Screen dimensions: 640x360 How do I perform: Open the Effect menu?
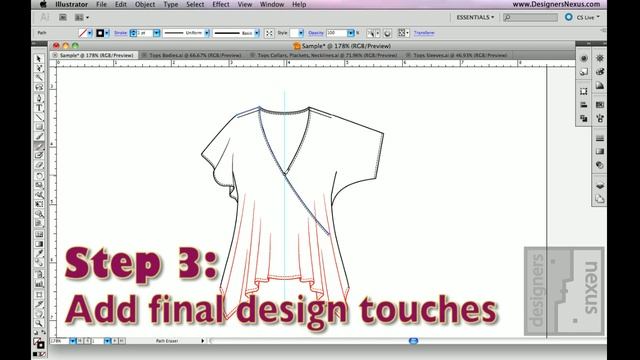coord(221,4)
